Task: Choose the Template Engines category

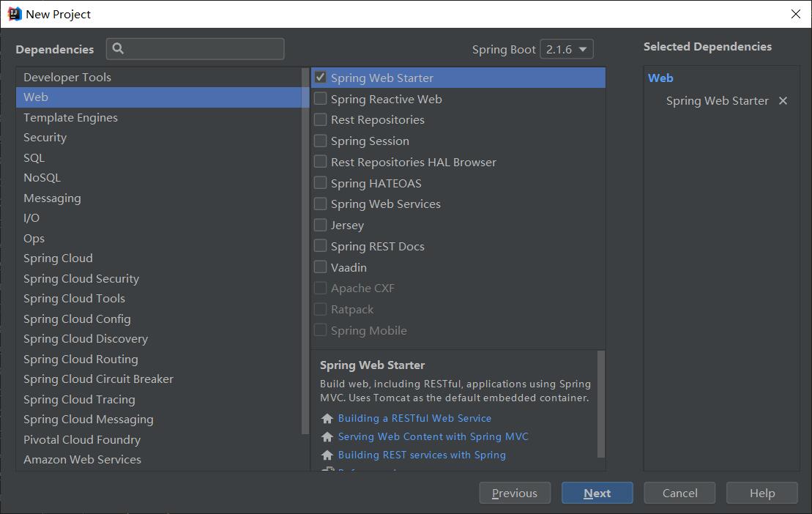Action: click(x=158, y=117)
